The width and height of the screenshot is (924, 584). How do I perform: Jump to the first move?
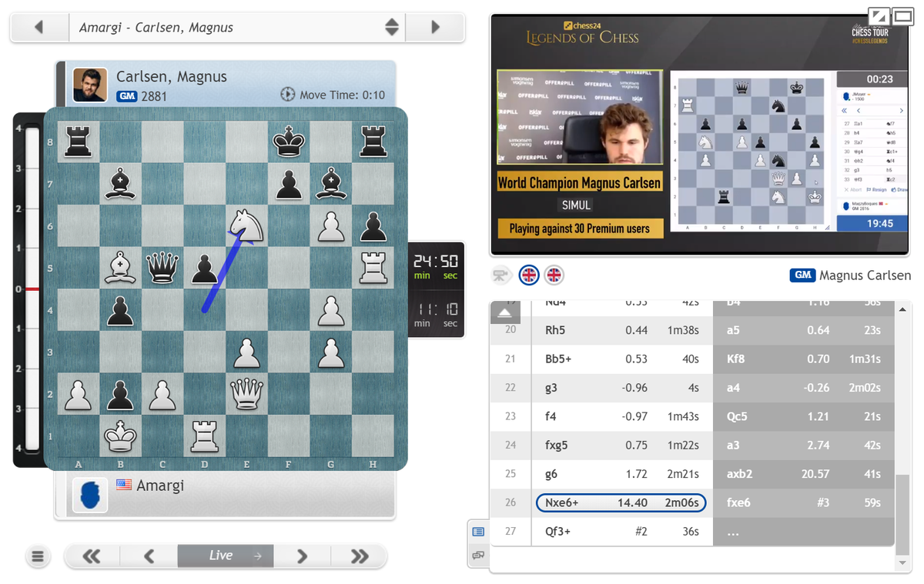[x=92, y=556]
